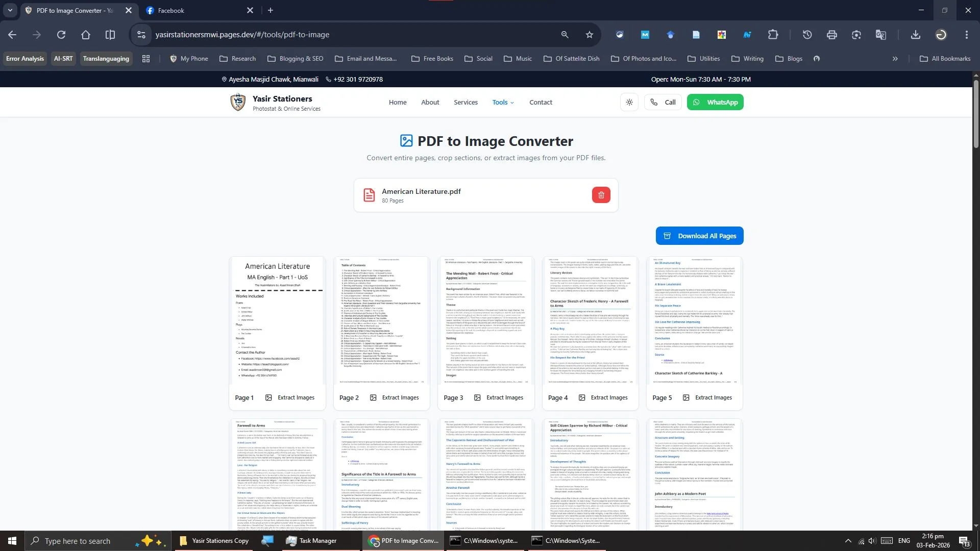Open Task Manager from the taskbar
The width and height of the screenshot is (980, 551).
coord(311,541)
